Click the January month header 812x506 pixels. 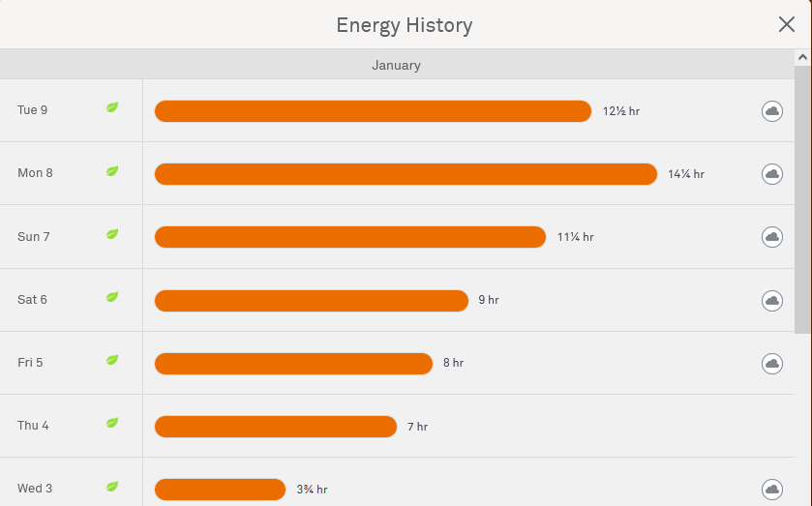(x=396, y=65)
